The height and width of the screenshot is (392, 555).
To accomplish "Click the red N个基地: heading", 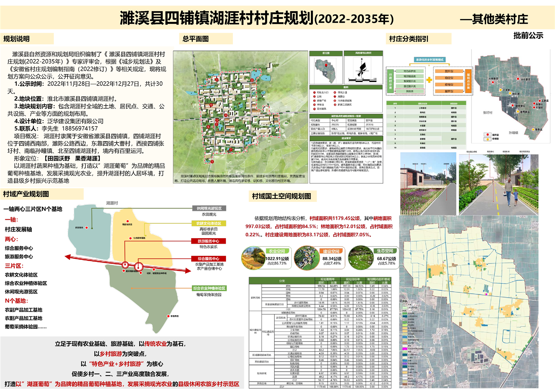I will (x=16, y=301).
